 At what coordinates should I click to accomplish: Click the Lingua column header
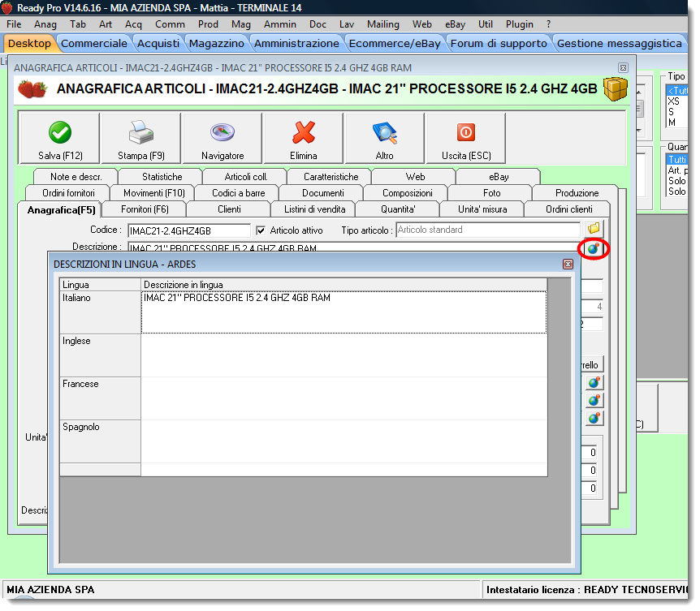pyautogui.click(x=101, y=285)
